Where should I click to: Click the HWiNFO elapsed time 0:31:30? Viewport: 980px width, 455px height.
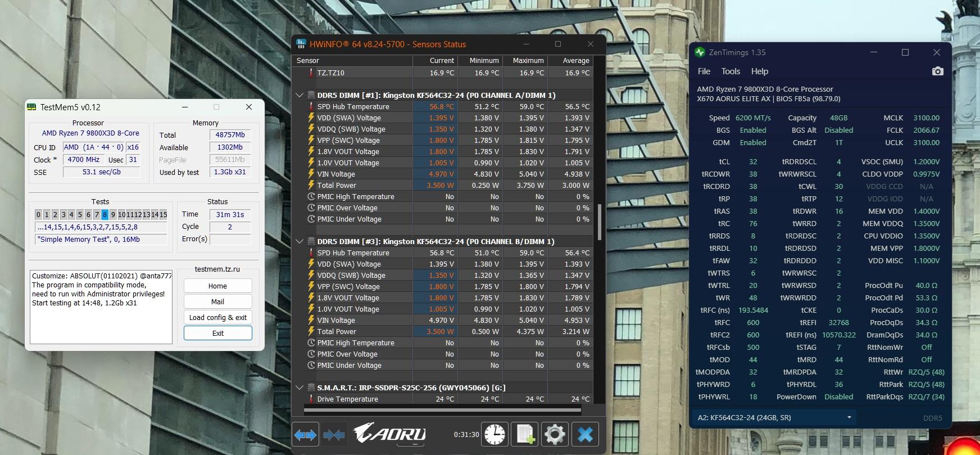[466, 434]
